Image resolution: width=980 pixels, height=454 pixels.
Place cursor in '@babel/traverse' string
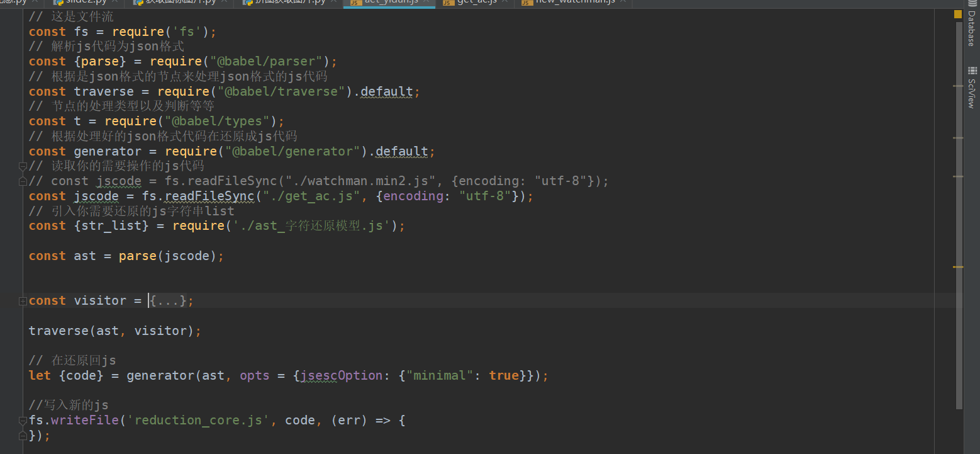285,92
